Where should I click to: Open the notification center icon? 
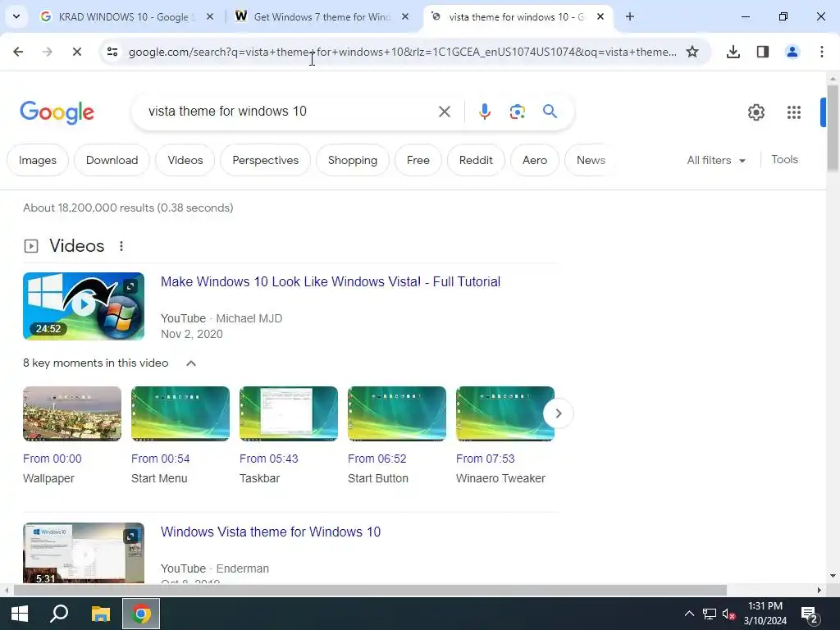click(x=809, y=614)
